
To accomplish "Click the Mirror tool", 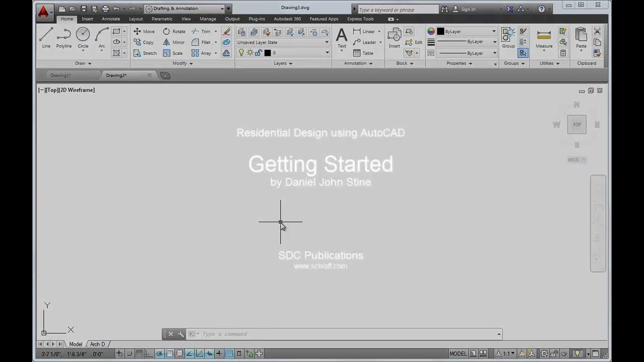I will coord(174,42).
